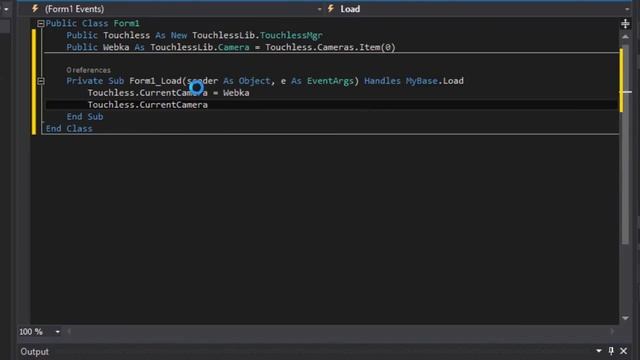Image resolution: width=640 pixels, height=360 pixels.
Task: Click 'Webka' in the Public declaration line
Action: click(116, 47)
